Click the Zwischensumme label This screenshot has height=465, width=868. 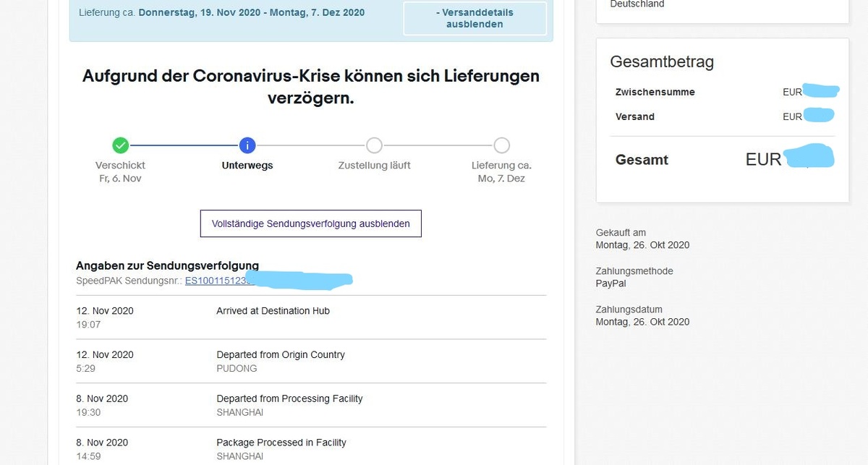coord(655,93)
